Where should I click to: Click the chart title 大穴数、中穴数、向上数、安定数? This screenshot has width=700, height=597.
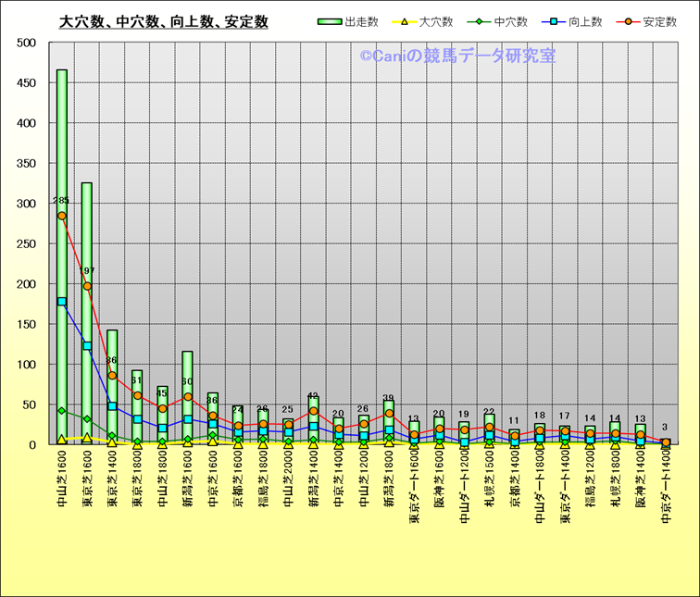coord(163,21)
